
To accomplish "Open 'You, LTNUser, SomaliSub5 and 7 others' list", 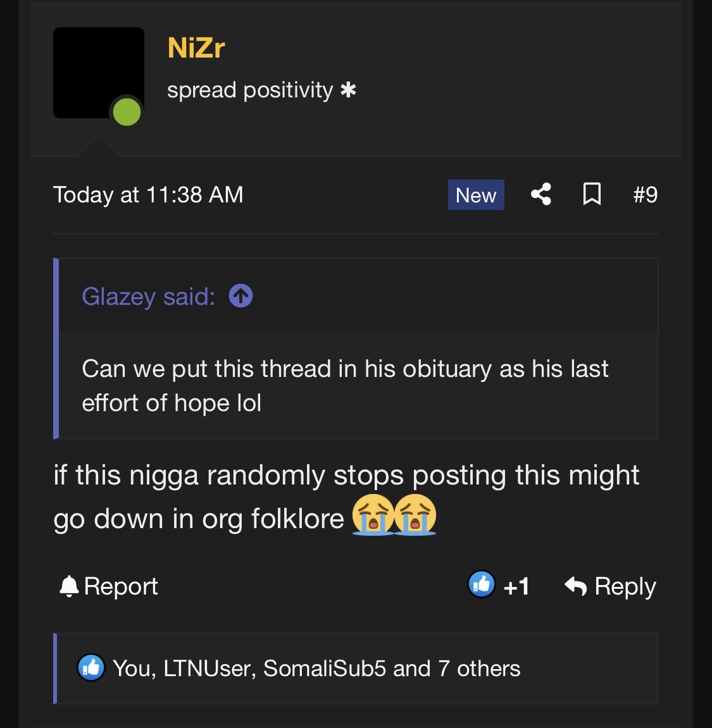I will (316, 669).
